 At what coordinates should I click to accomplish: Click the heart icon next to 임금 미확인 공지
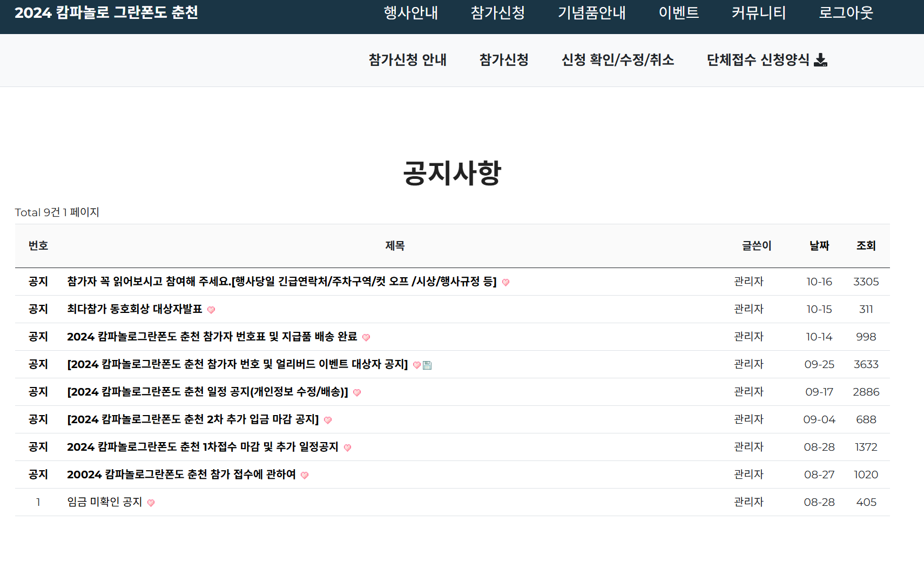[x=151, y=503]
